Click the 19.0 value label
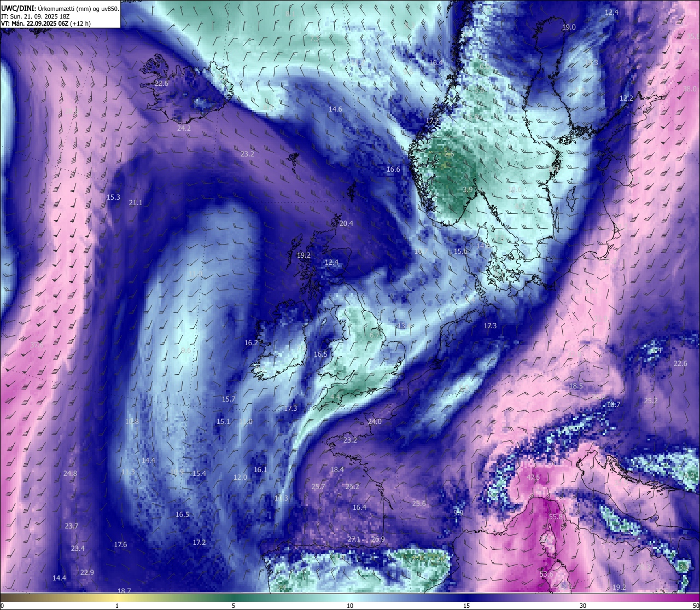 click(x=569, y=27)
